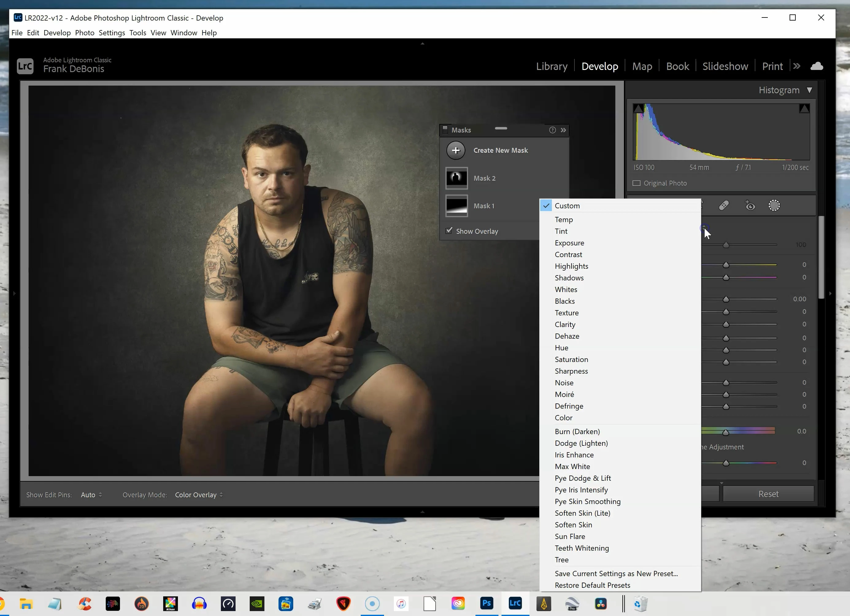Select the Red Eye Correction tool
850x616 pixels.
750,205
